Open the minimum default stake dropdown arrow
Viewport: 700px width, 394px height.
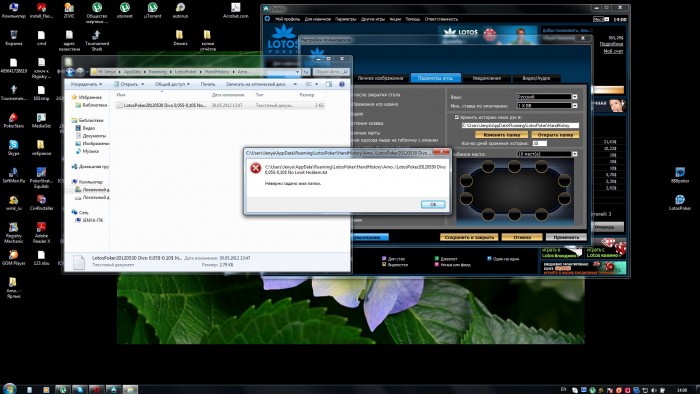[575, 106]
